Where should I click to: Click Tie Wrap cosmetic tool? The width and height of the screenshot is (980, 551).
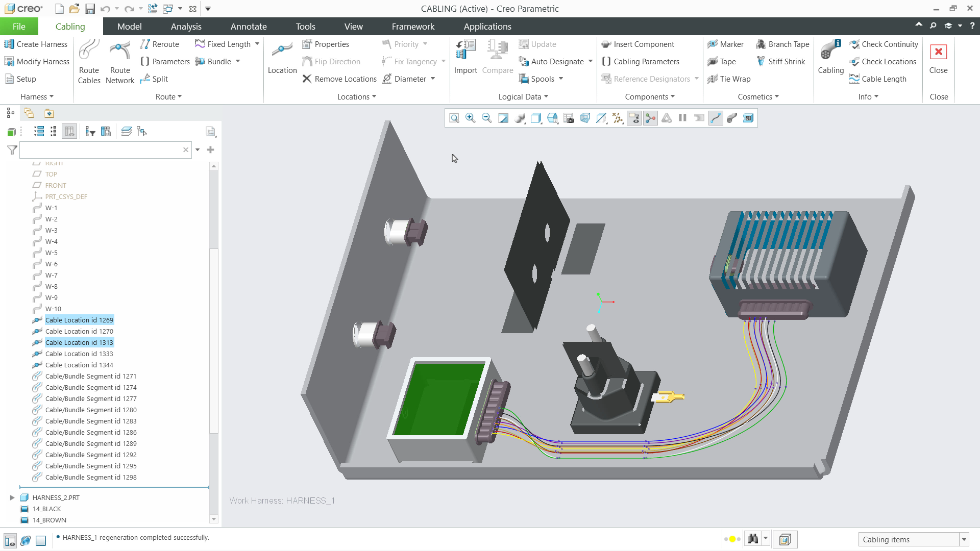(x=729, y=79)
